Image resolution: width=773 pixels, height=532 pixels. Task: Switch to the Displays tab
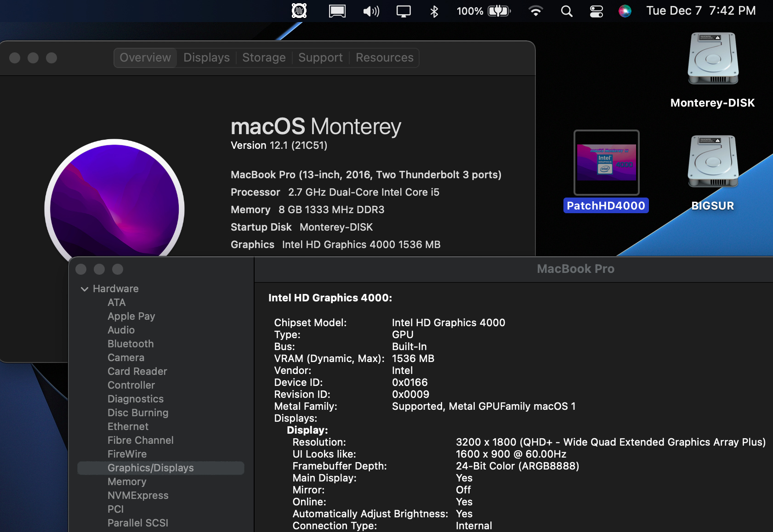(x=206, y=57)
